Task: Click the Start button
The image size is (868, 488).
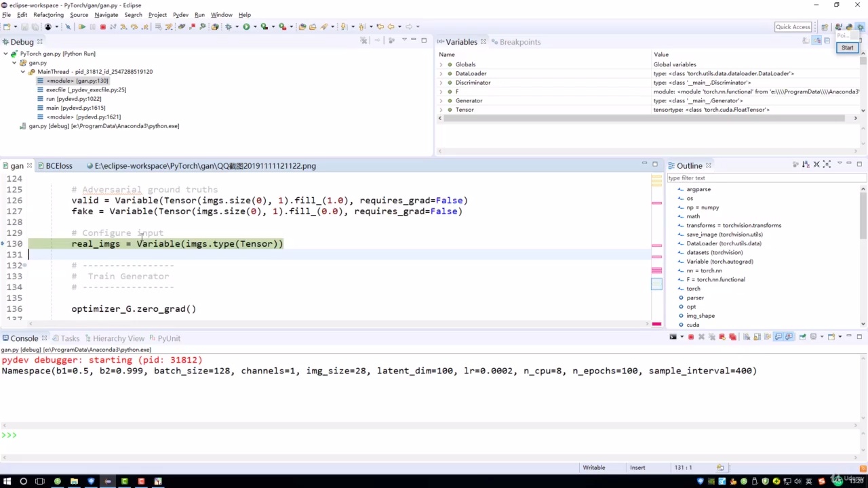Action: 847,47
